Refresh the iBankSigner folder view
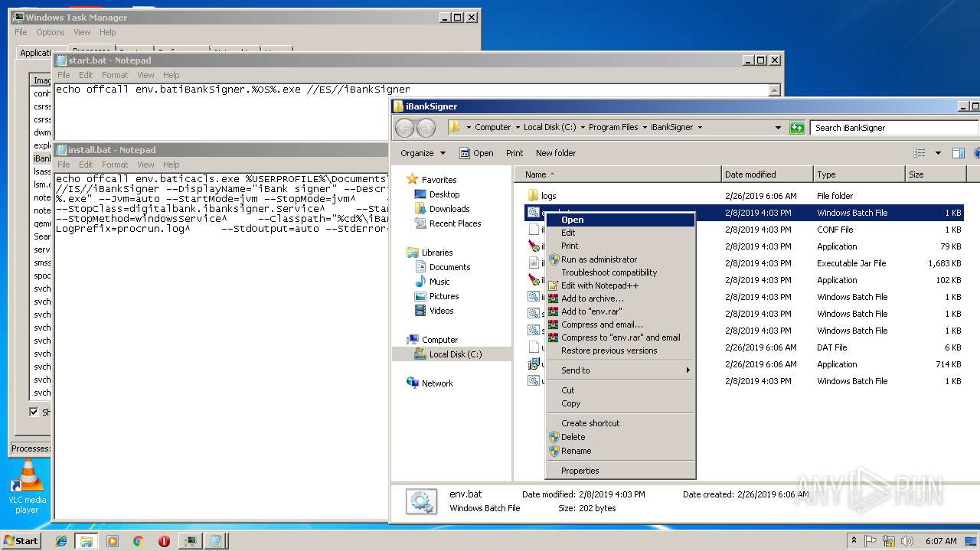Viewport: 980px width, 551px height. point(797,128)
